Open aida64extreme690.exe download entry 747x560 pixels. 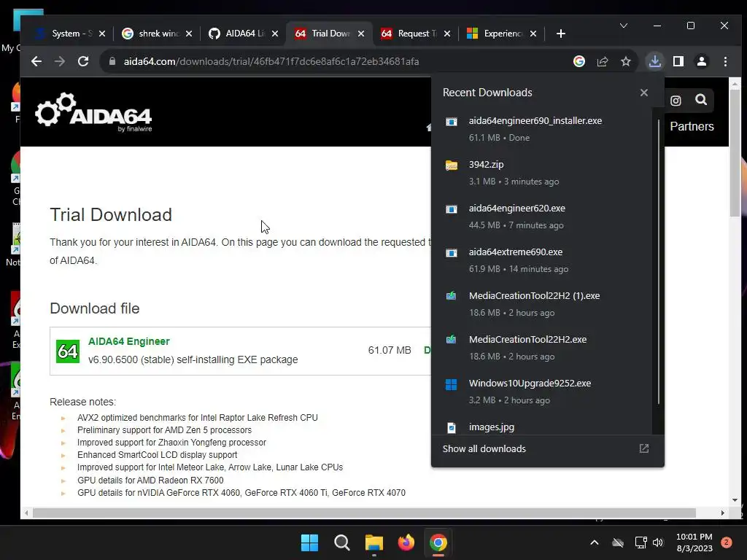(x=543, y=260)
